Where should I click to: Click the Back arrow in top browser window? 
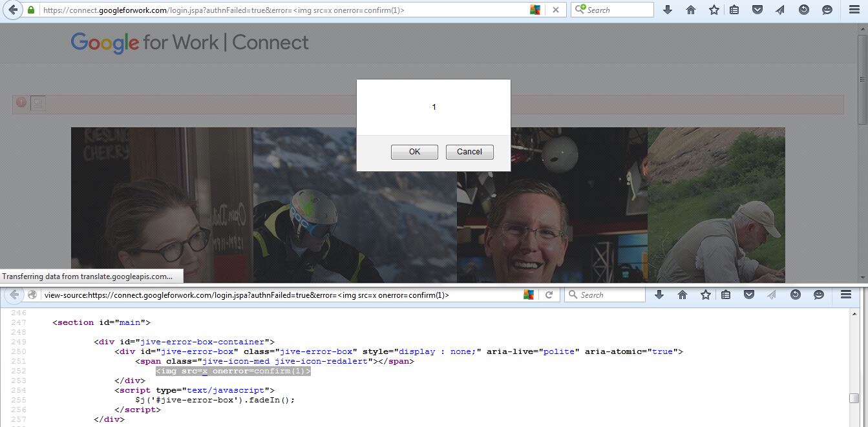[12, 10]
